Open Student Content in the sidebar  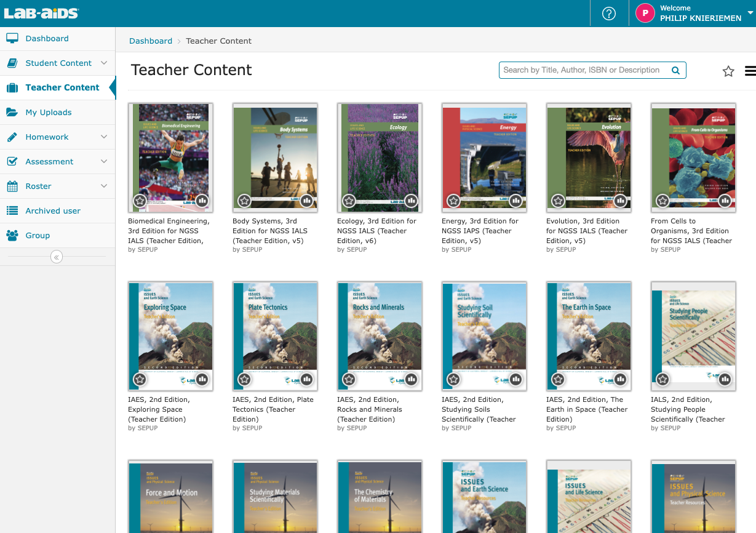[x=57, y=63]
